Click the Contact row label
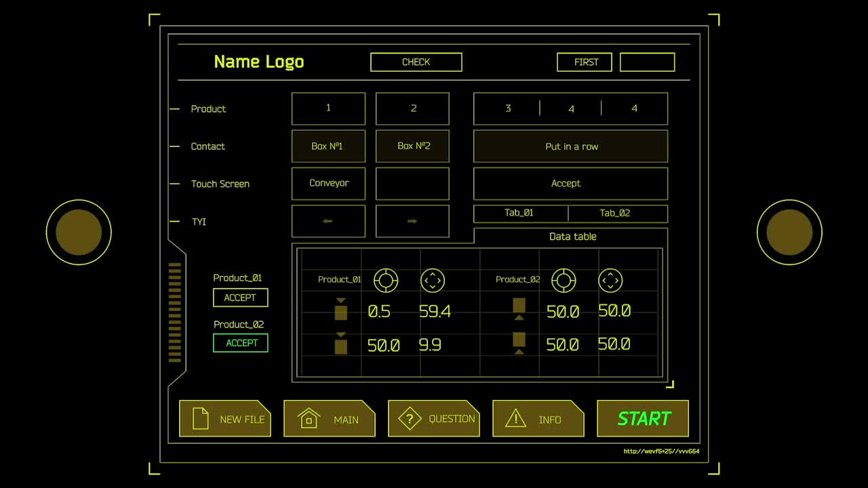868x488 pixels. pyautogui.click(x=208, y=146)
